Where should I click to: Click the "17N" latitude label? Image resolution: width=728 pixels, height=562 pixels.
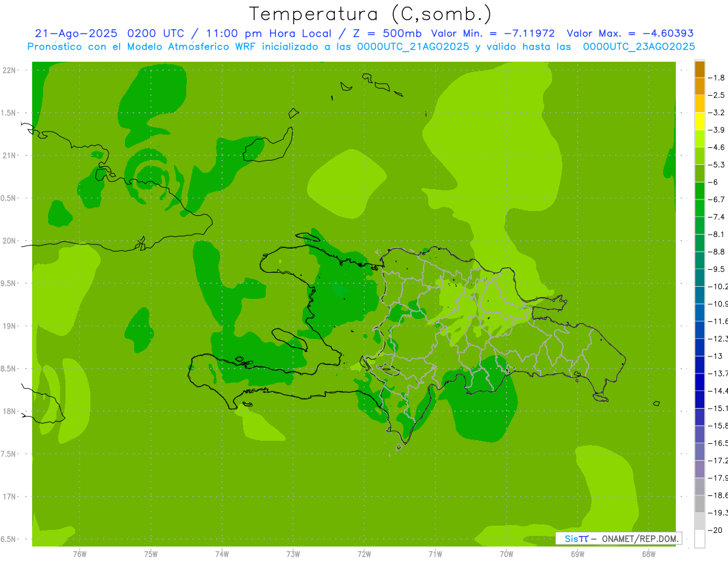[9, 497]
